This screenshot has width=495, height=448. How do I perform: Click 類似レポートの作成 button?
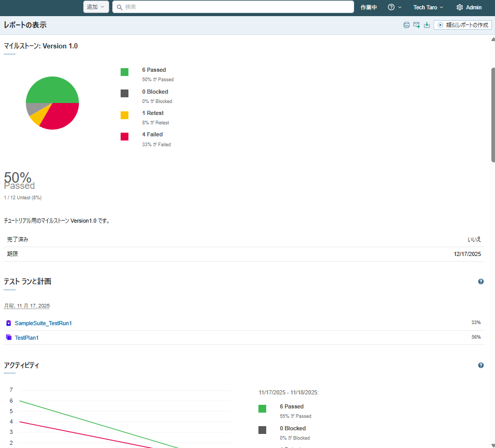pyautogui.click(x=462, y=25)
